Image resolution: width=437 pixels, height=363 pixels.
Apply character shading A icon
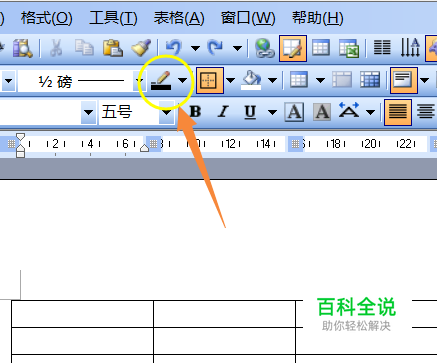(x=322, y=112)
